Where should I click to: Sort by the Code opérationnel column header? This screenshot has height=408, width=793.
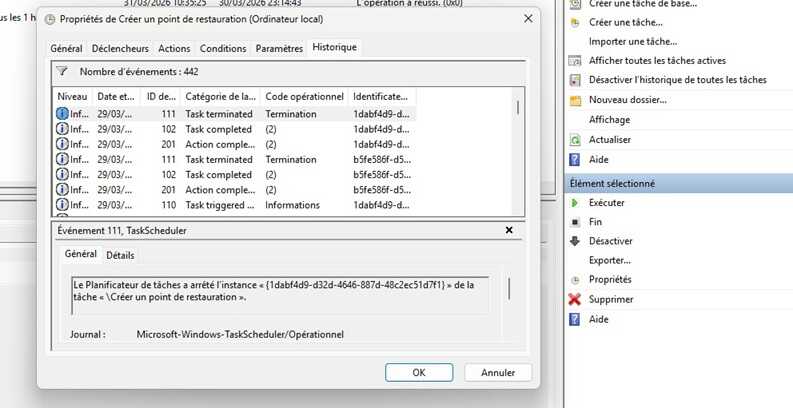point(303,96)
